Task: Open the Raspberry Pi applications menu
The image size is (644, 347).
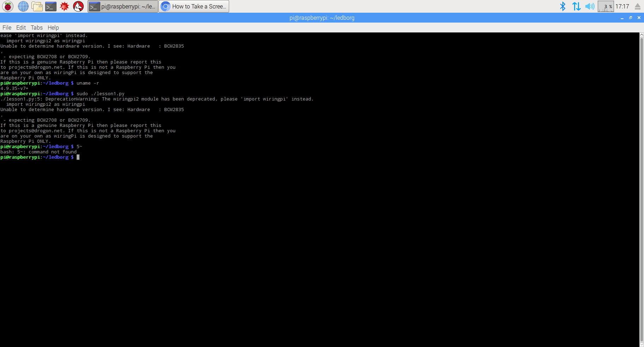Action: [x=8, y=6]
